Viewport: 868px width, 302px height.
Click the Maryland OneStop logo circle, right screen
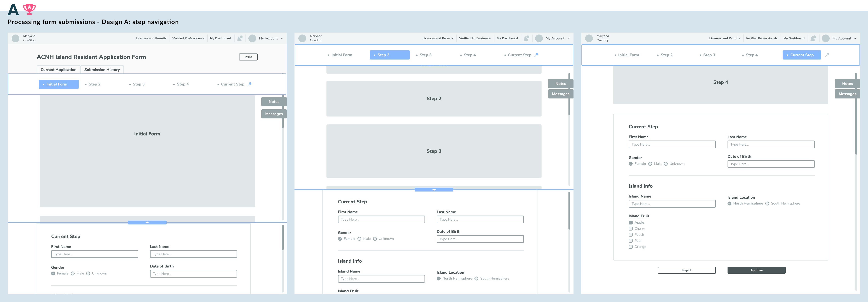pyautogui.click(x=589, y=38)
